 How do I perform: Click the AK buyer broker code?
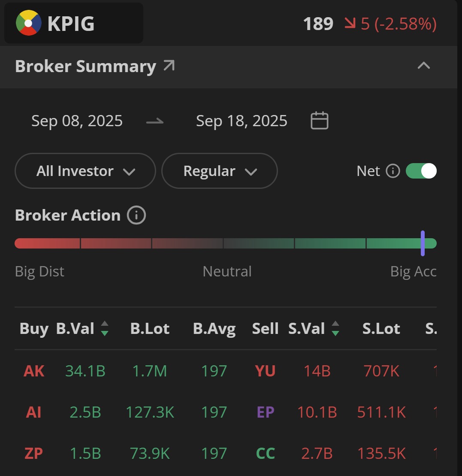[34, 371]
